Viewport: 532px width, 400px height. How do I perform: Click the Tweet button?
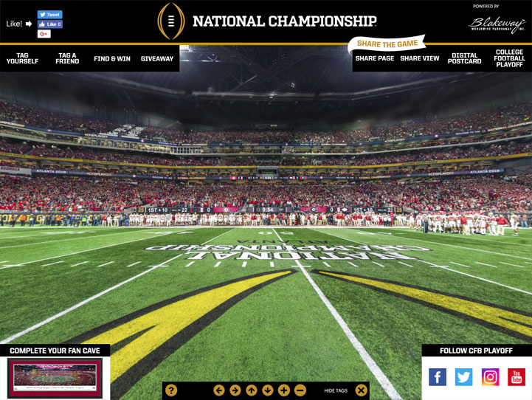pyautogui.click(x=50, y=15)
